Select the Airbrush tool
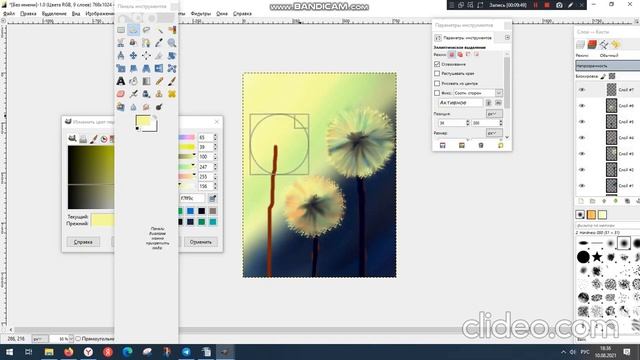 click(133, 94)
